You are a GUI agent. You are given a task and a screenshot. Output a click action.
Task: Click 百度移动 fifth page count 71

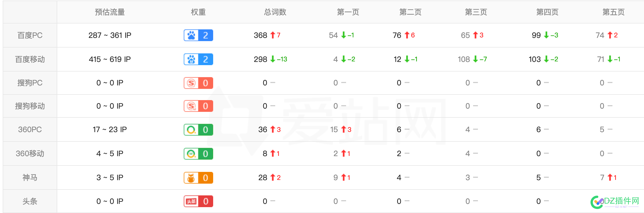(601, 59)
